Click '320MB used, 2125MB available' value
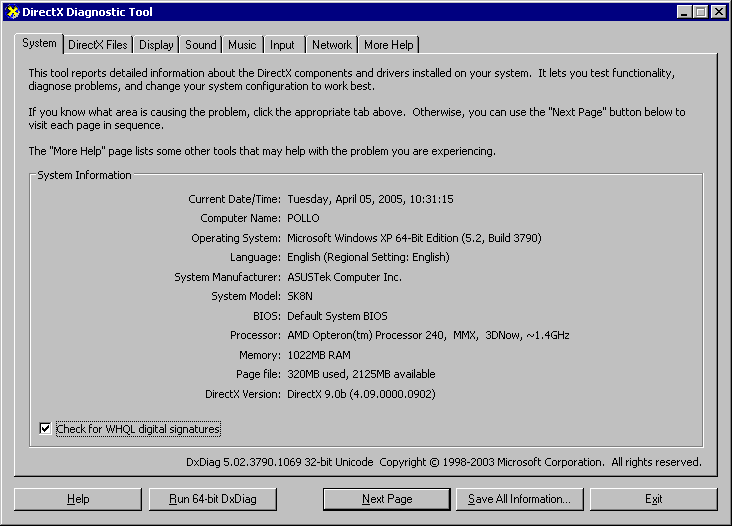 click(x=361, y=374)
